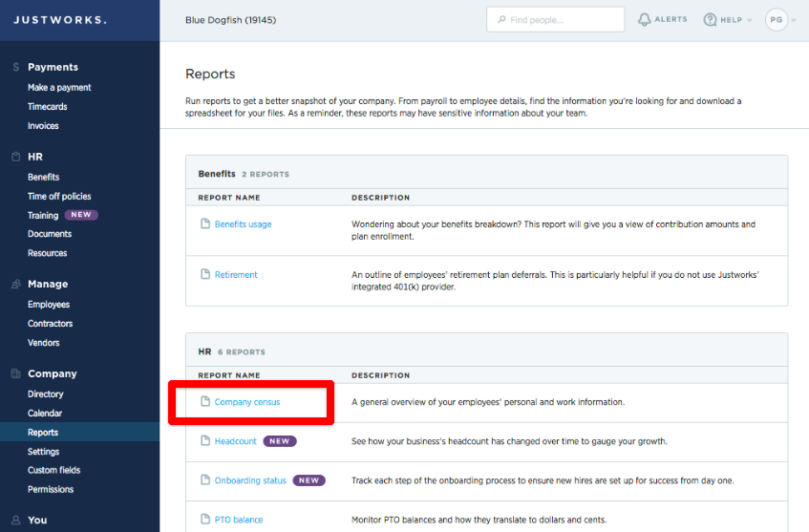Screen dimensions: 809x532
Task: Click the Manage section heading
Action: (x=48, y=284)
